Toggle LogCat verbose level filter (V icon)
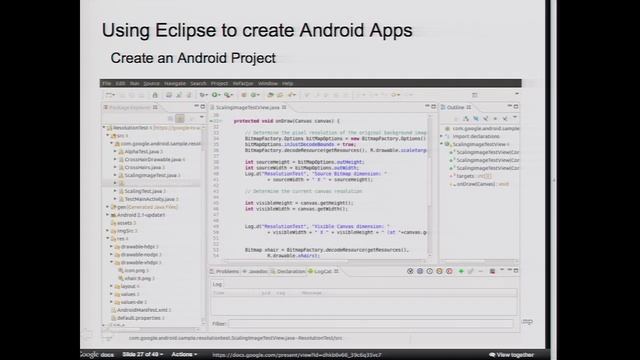 (x=410, y=271)
